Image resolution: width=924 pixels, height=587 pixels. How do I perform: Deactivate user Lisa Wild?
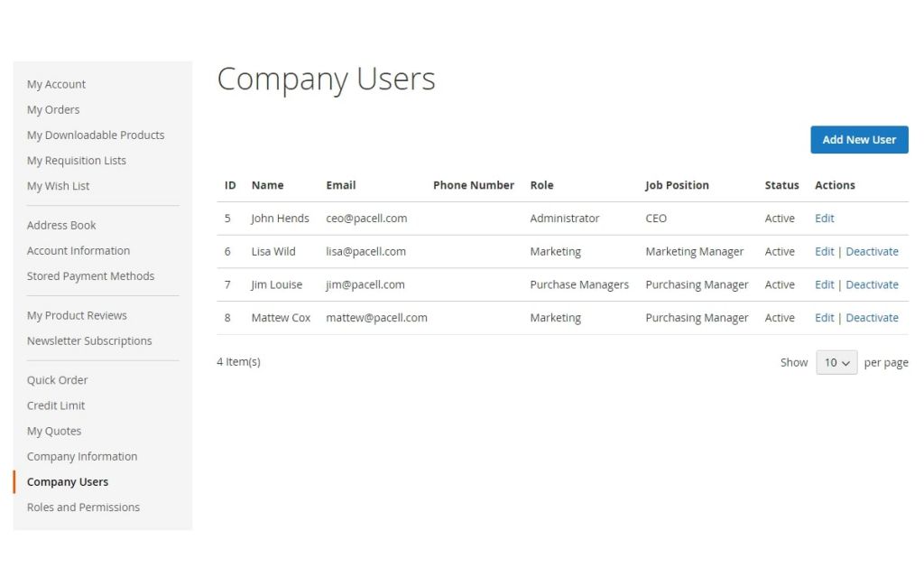[872, 251]
